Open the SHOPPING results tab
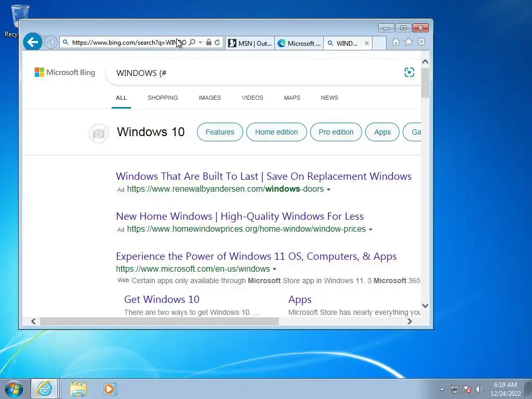 point(163,98)
